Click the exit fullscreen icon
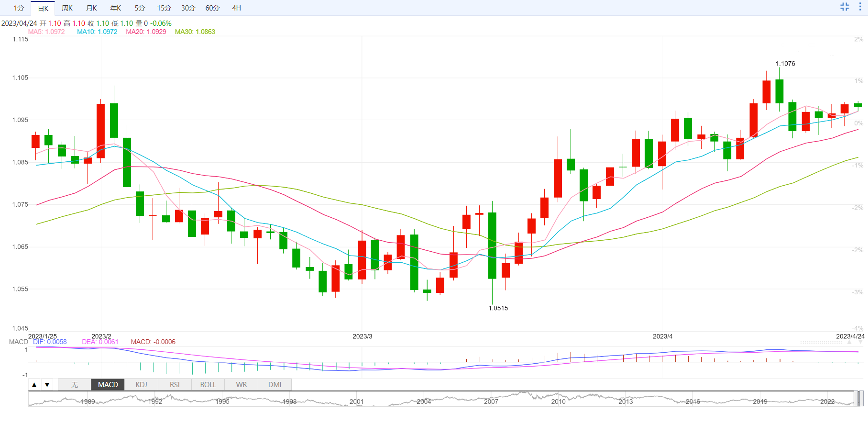 845,7
